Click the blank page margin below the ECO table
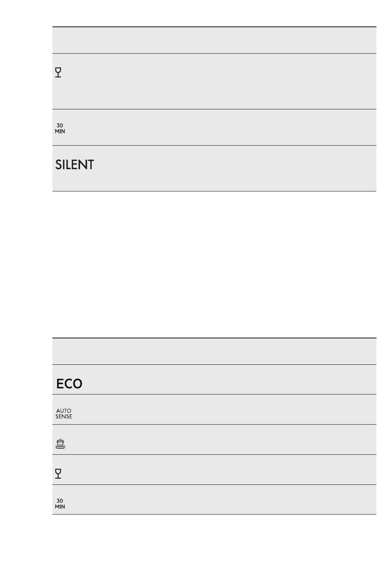The height and width of the screenshot is (567, 392). coord(214,541)
